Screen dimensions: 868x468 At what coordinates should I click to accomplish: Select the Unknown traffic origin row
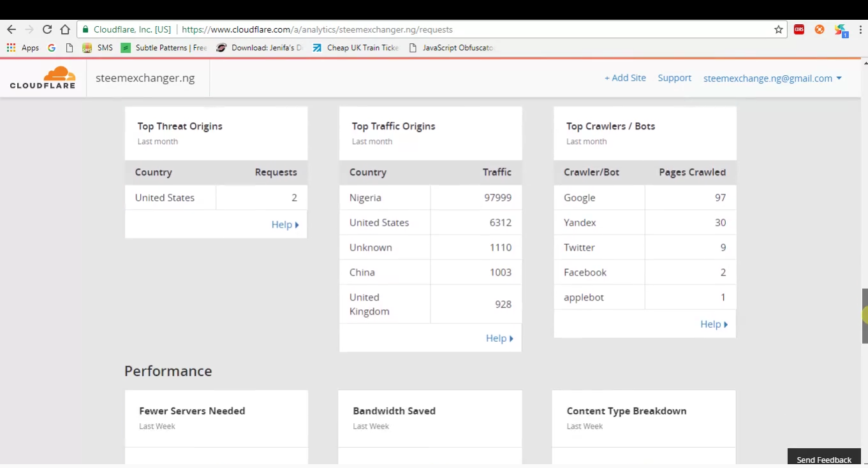coord(430,247)
